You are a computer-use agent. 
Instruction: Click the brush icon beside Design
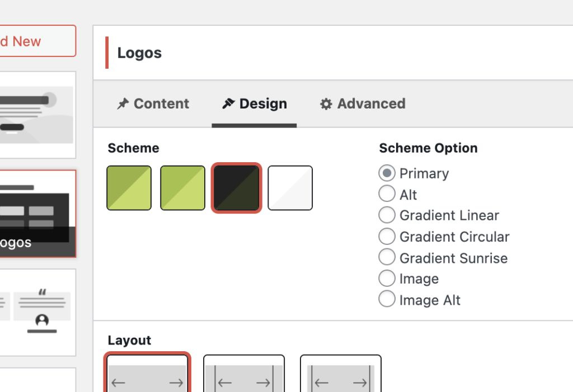(228, 104)
